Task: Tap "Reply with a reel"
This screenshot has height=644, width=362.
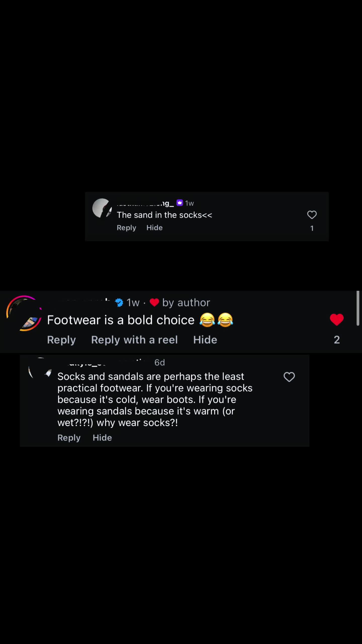Action: click(134, 340)
